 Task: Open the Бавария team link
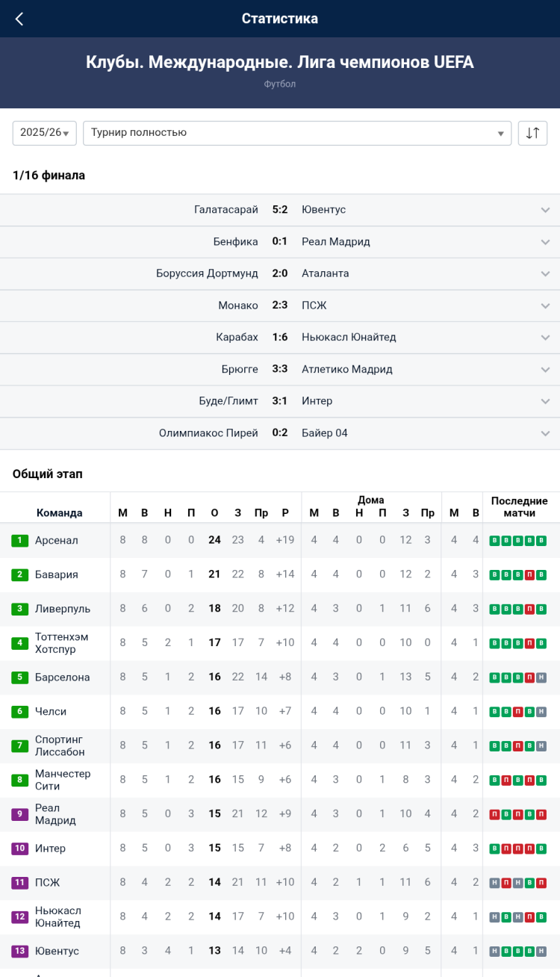(x=57, y=574)
